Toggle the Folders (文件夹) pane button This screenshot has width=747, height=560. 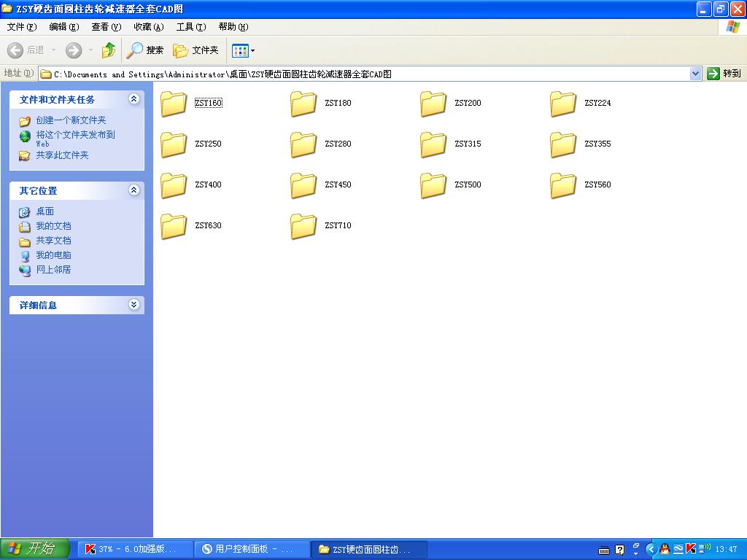coord(196,50)
